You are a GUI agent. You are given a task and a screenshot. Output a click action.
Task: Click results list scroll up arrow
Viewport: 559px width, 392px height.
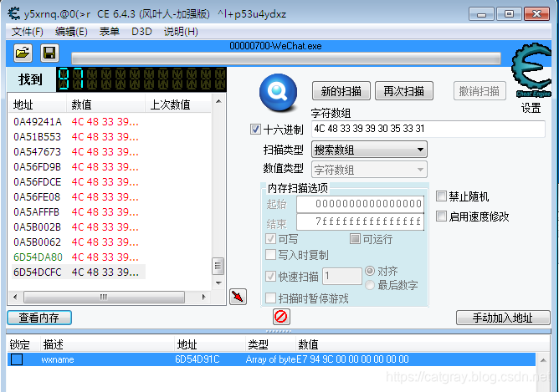218,101
